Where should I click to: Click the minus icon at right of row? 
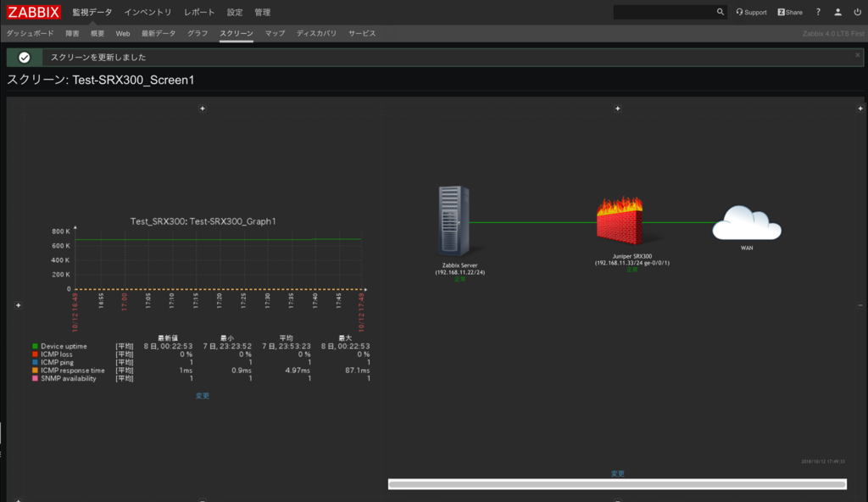pyautogui.click(x=860, y=305)
